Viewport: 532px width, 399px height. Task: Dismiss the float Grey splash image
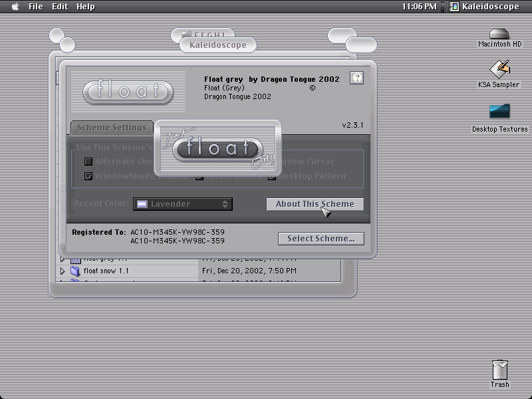[218, 148]
